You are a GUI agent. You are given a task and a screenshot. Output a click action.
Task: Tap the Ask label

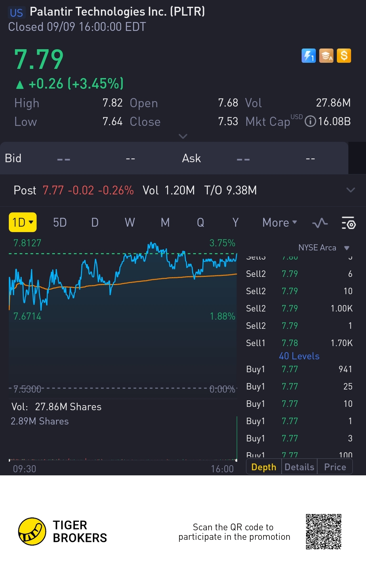191,158
